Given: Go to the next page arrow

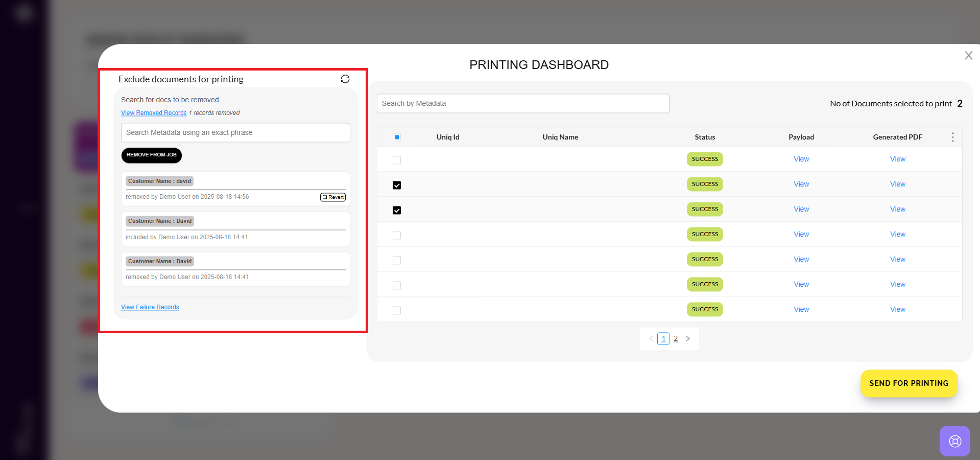Looking at the screenshot, I should [688, 338].
